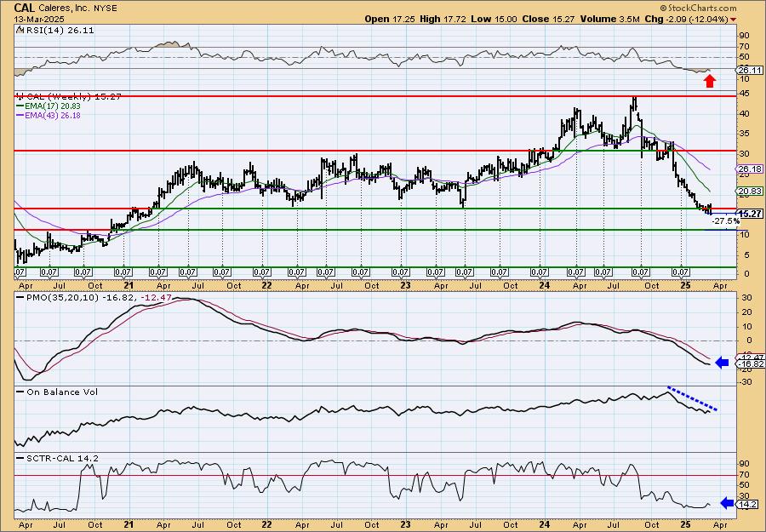Click the 45 label on price axis
The width and height of the screenshot is (766, 532).
pos(745,94)
